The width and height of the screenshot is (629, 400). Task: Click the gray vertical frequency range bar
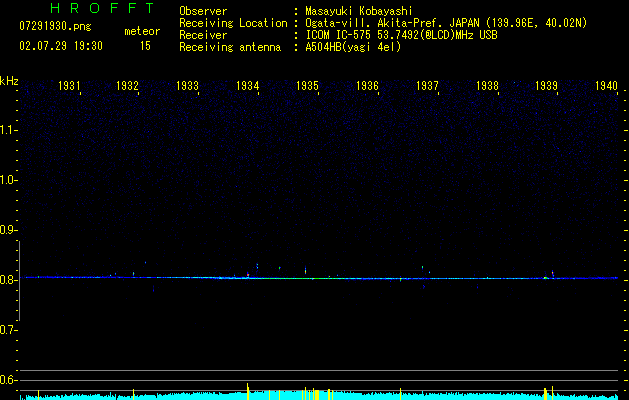point(19,280)
